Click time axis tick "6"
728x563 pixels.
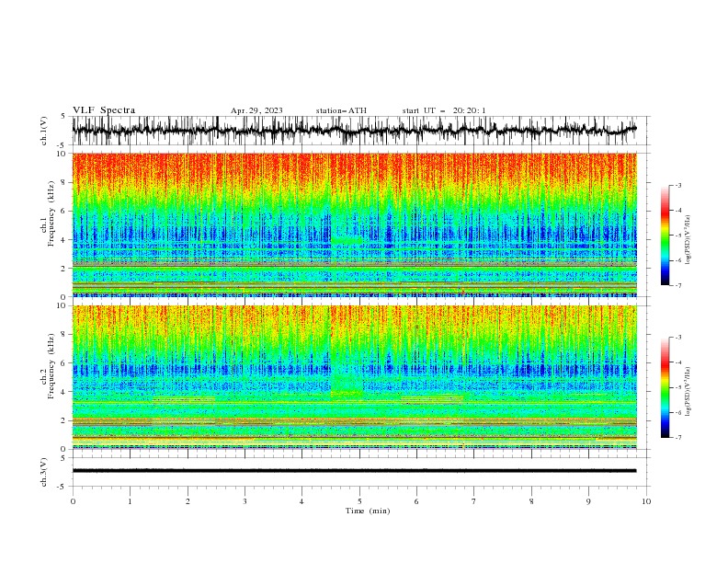416,501
